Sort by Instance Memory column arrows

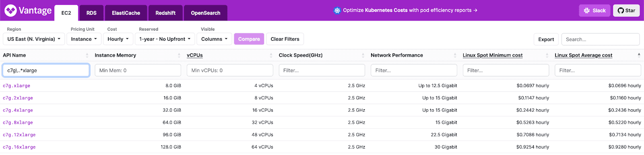[x=179, y=55]
